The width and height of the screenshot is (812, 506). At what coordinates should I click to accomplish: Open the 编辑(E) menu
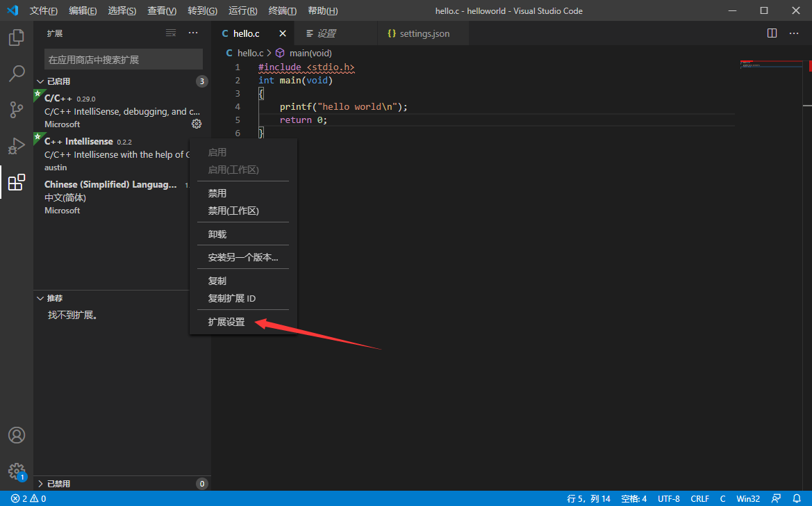tap(83, 11)
